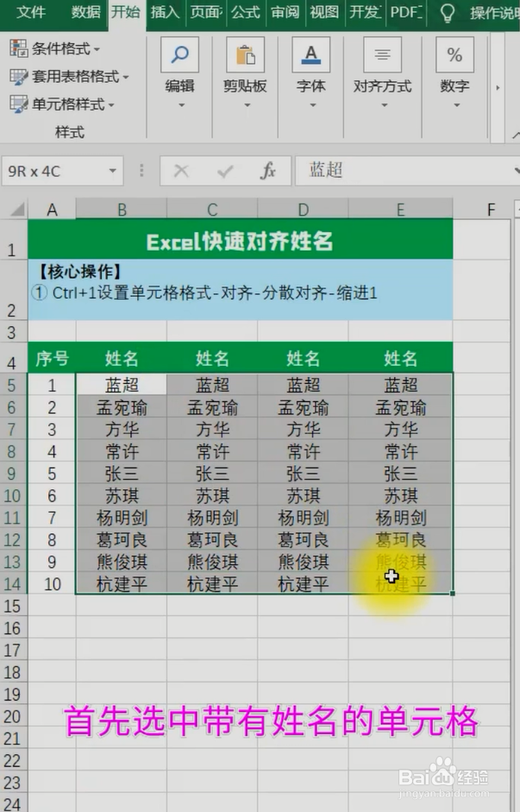Click 苏琪 in column C
This screenshot has width=520, height=812.
[x=212, y=496]
